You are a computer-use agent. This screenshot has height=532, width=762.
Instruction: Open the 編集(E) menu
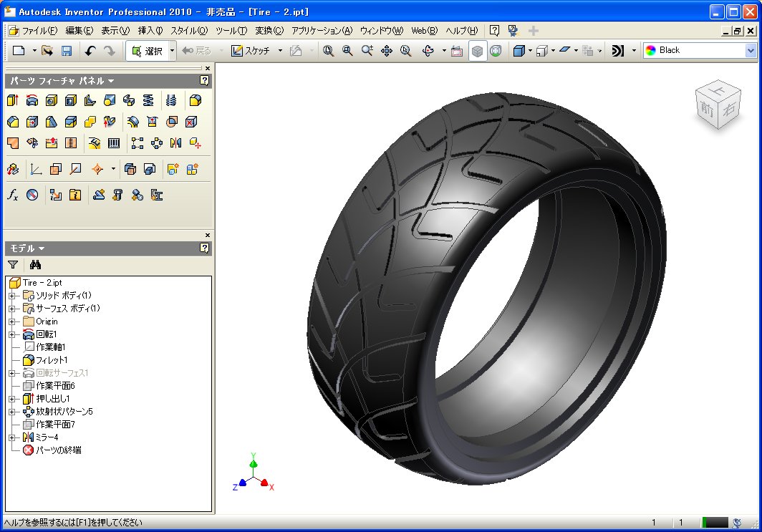point(79,31)
